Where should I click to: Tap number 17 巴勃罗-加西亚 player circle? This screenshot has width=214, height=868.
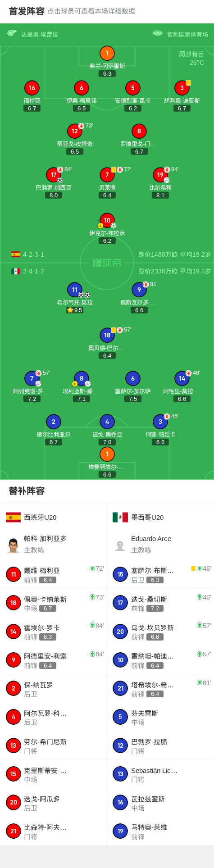(x=54, y=175)
